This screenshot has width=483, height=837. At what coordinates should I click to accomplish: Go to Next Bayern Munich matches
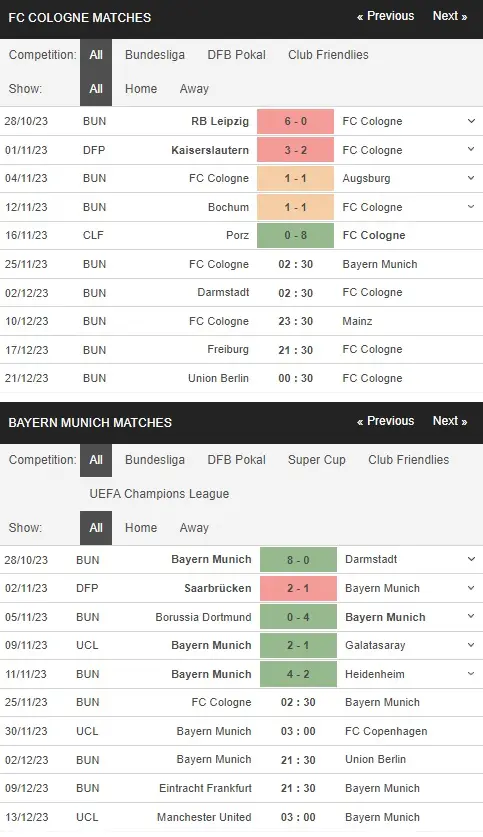(450, 421)
